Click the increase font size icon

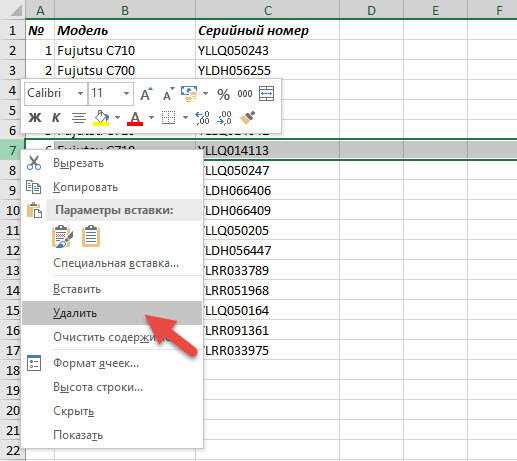click(x=146, y=94)
